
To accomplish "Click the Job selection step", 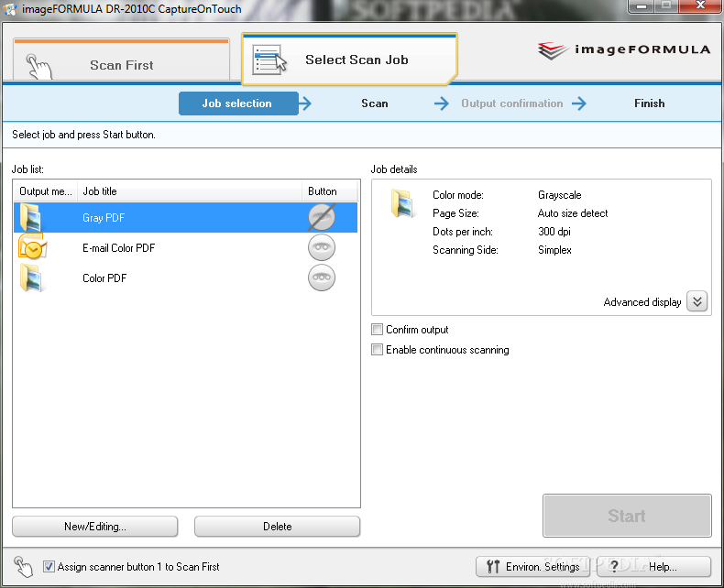I will click(x=238, y=103).
